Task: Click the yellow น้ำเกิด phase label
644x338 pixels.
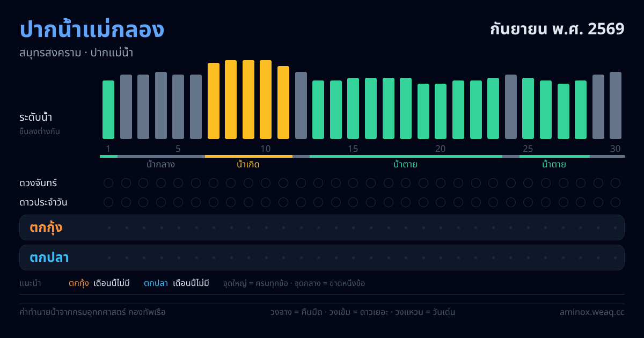Action: tap(248, 164)
